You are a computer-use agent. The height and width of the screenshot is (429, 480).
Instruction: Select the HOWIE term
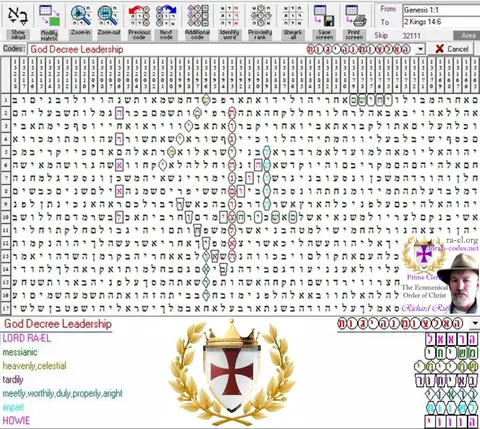click(16, 421)
